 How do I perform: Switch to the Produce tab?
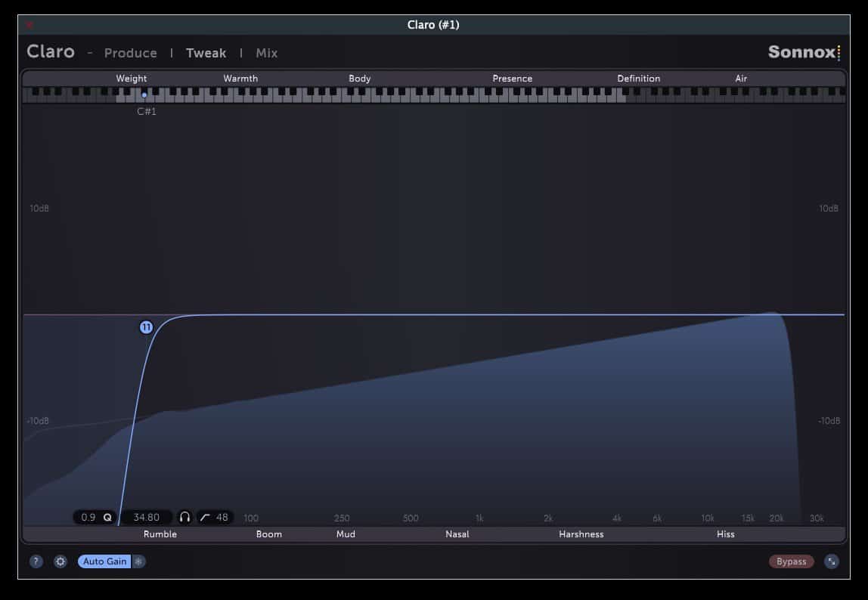(x=130, y=53)
